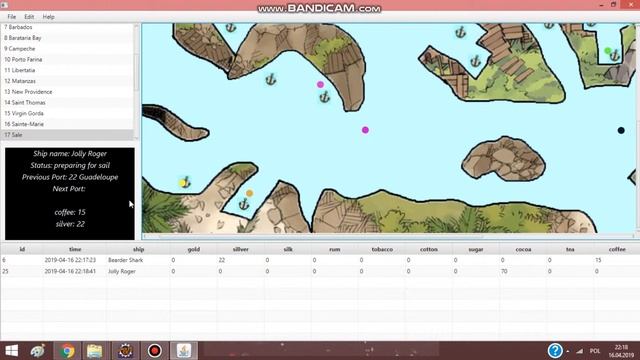Click the cotton column header

click(x=429, y=249)
